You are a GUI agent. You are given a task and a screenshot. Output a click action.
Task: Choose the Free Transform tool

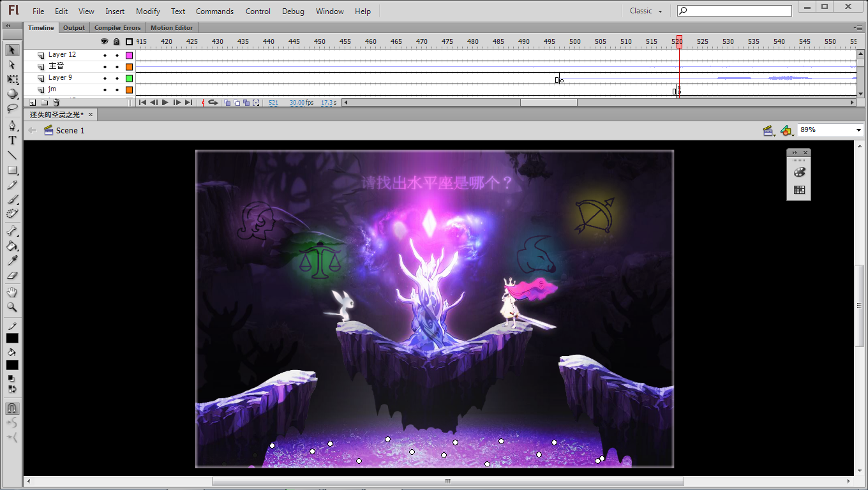coord(12,79)
